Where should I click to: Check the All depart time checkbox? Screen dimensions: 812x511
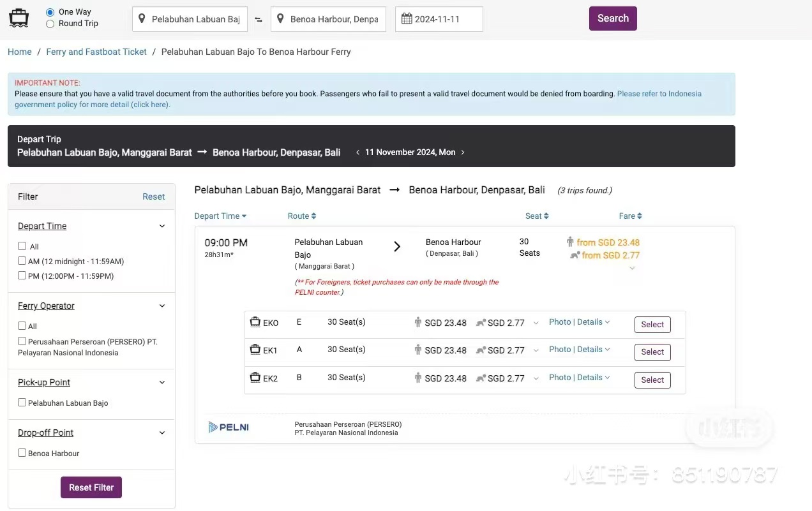click(x=22, y=246)
